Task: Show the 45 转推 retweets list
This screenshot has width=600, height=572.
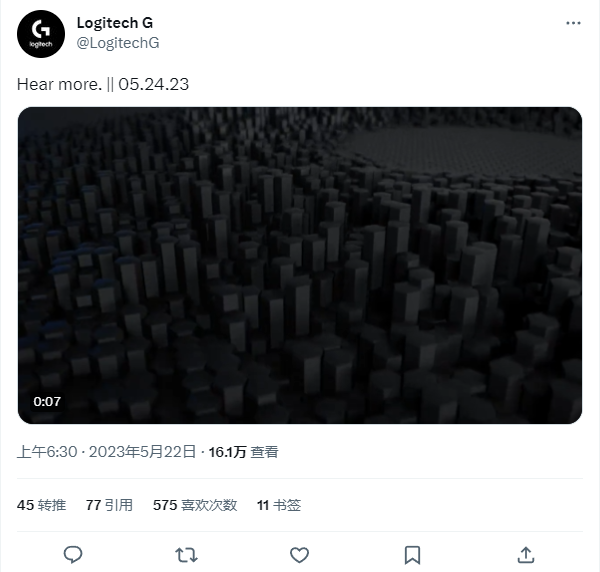Action: 41,505
